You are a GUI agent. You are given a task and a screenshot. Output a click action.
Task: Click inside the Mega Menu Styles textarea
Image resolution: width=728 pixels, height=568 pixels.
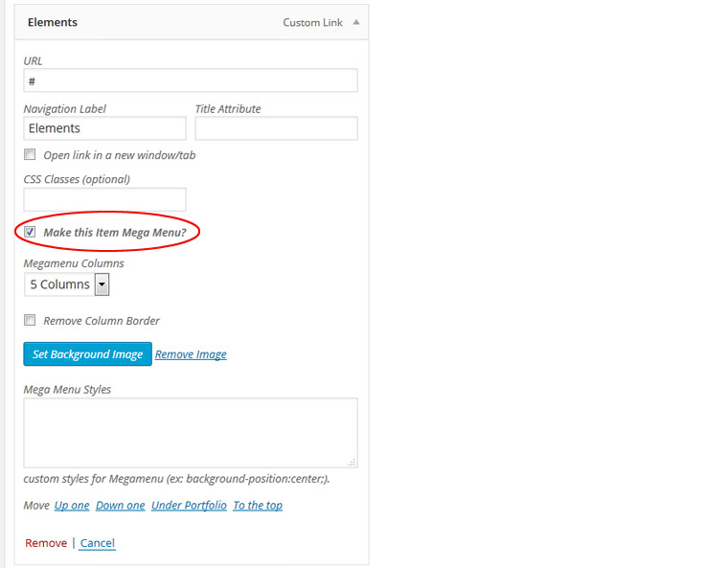tap(191, 433)
